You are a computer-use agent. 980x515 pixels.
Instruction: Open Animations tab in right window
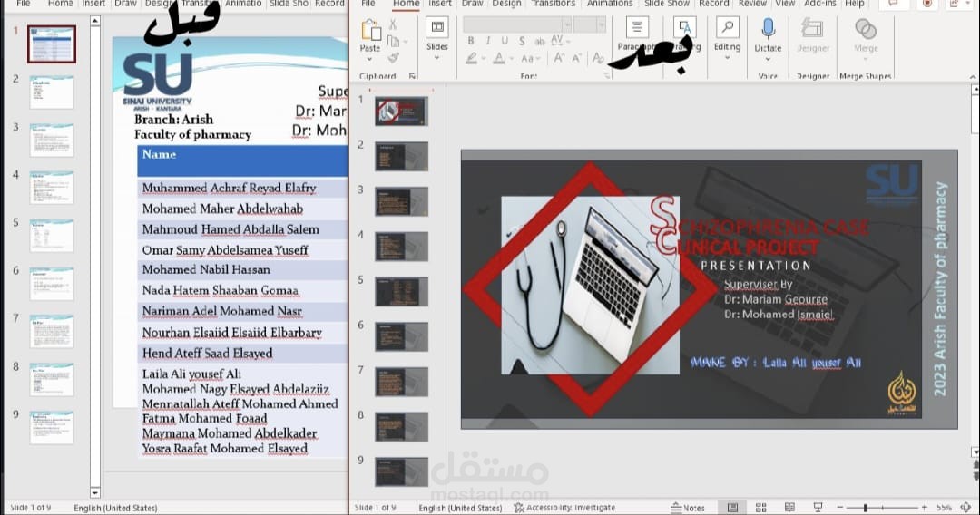610,4
